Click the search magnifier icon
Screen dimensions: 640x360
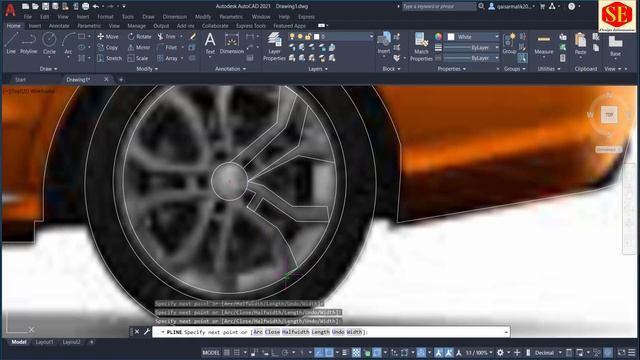pyautogui.click(x=481, y=6)
